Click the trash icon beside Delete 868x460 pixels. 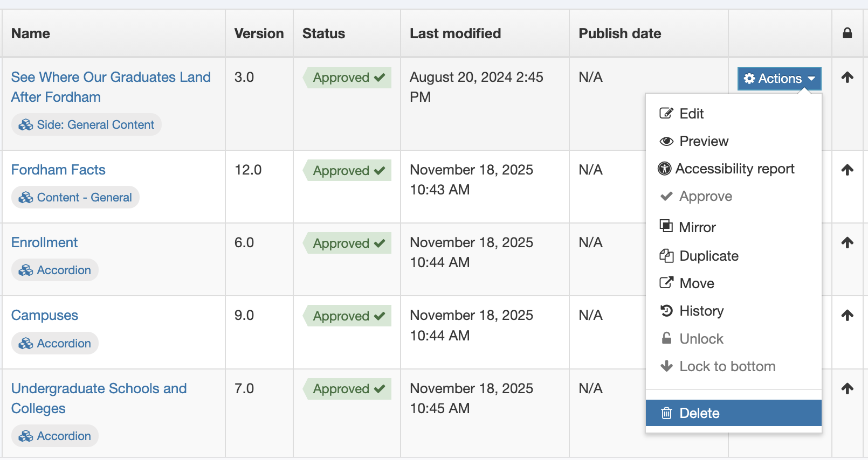(x=667, y=413)
